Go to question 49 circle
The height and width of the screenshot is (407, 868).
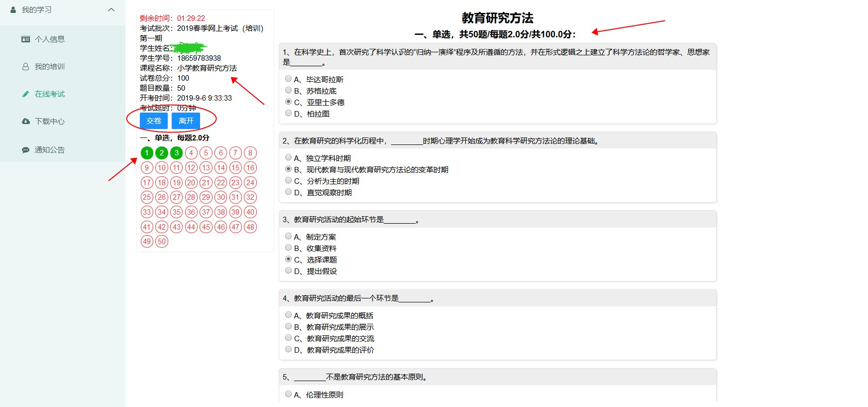tap(147, 242)
